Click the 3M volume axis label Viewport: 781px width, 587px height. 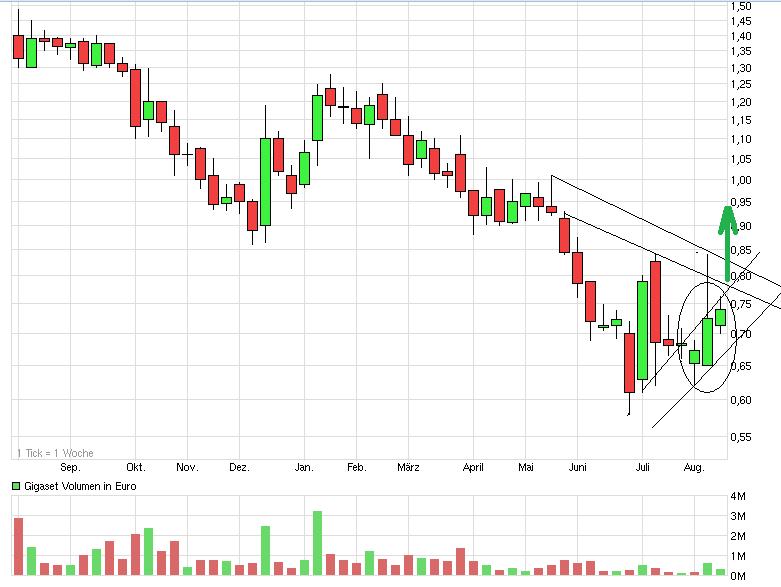click(738, 516)
